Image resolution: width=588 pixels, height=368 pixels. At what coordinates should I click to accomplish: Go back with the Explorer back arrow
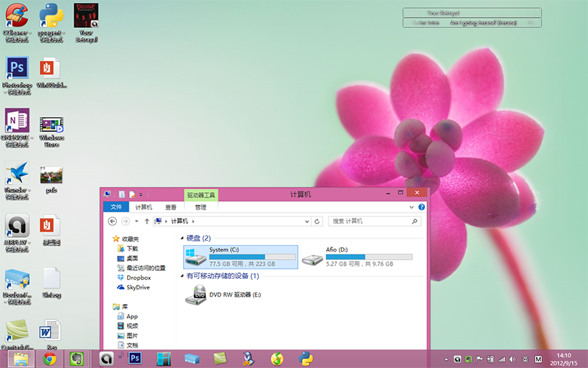coord(112,222)
